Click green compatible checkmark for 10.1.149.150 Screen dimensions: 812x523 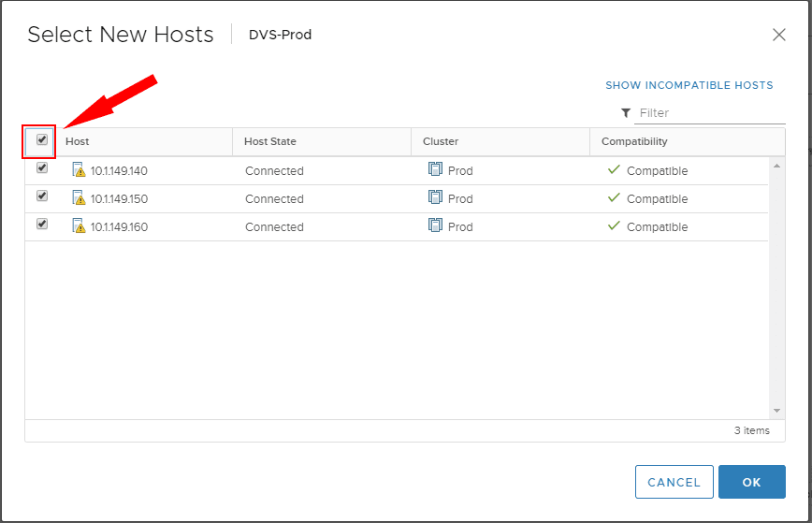[x=614, y=197]
